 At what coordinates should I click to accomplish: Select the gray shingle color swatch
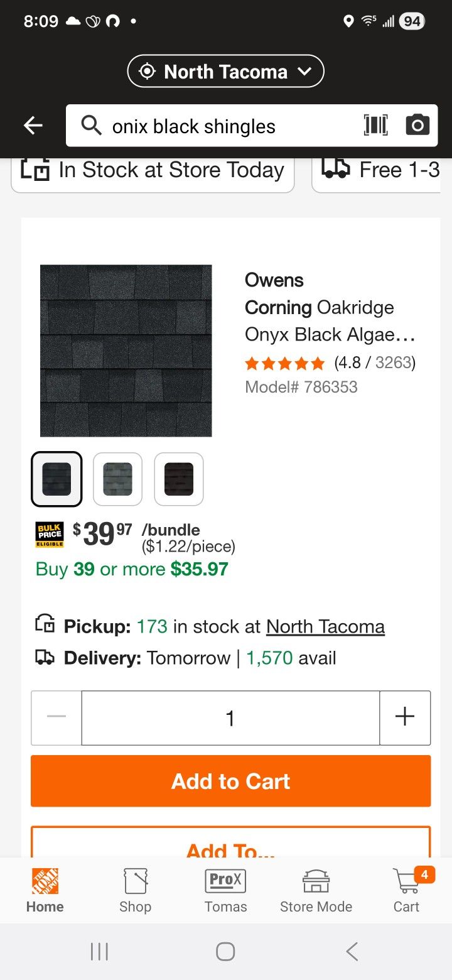click(117, 479)
